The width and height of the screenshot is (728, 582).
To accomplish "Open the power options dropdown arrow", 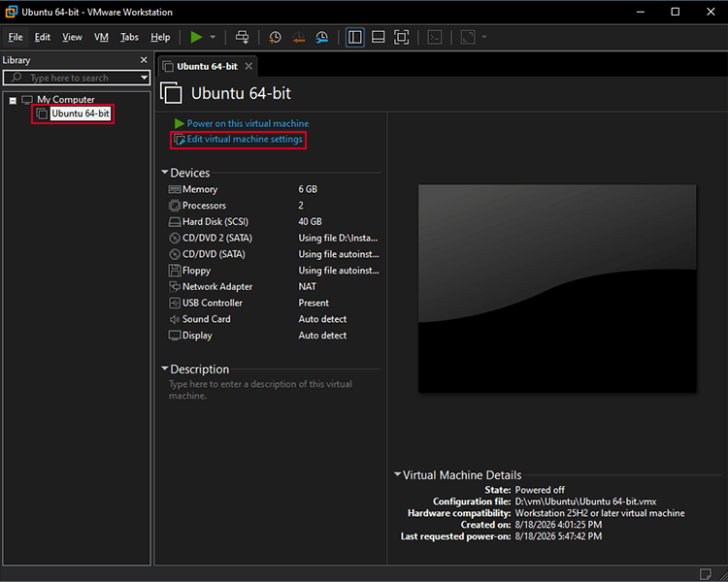I will [213, 37].
